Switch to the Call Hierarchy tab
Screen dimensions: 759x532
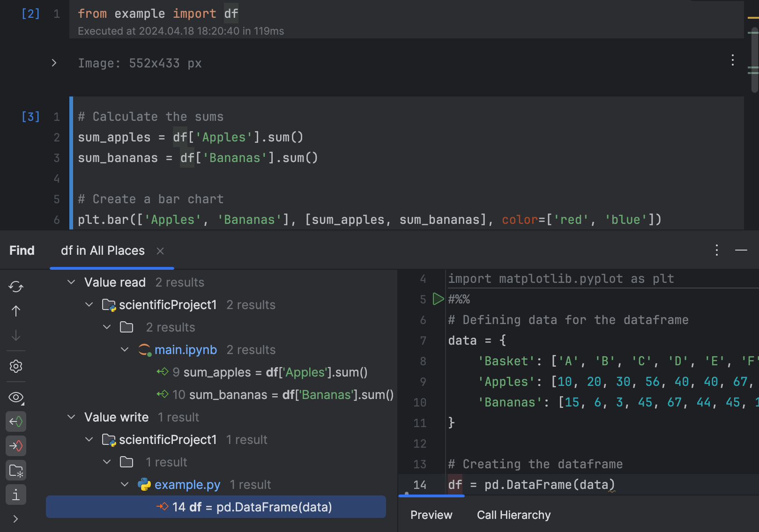pyautogui.click(x=513, y=515)
